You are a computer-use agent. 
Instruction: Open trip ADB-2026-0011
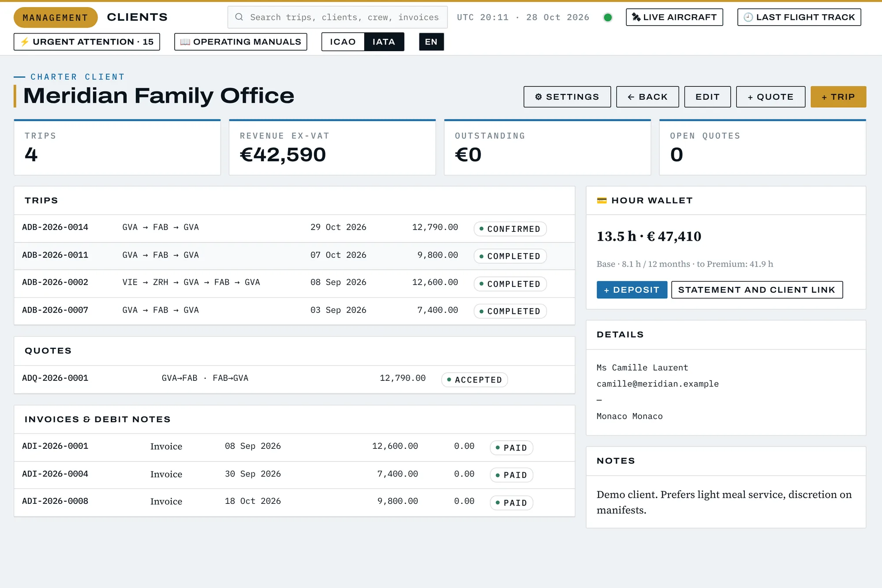coord(294,256)
